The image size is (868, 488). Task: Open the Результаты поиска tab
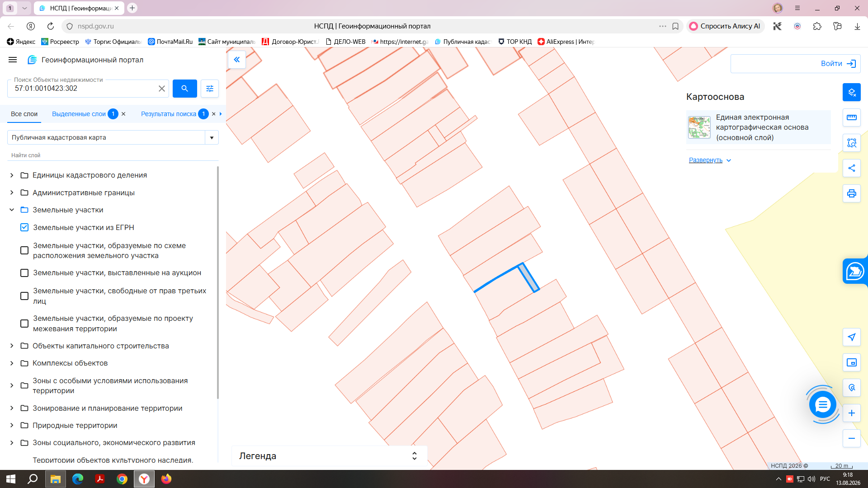click(168, 114)
